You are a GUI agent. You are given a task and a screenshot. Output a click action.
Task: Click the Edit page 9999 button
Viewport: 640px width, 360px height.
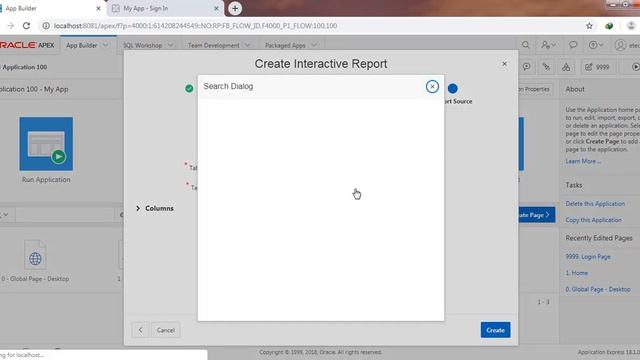597,67
